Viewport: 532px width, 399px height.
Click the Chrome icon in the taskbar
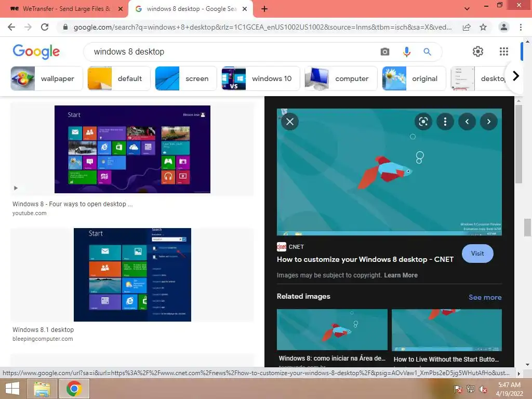(74, 389)
